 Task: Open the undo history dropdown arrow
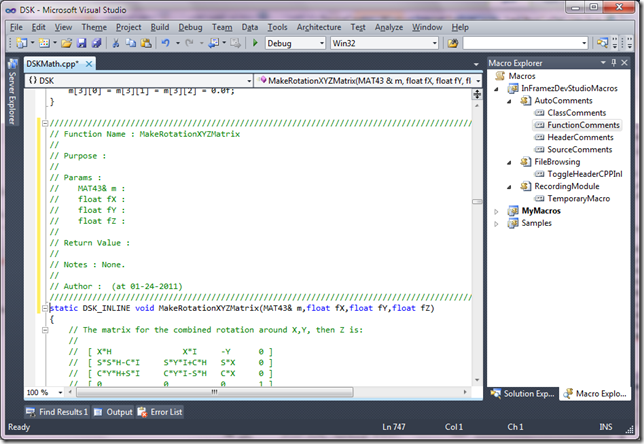tap(178, 43)
